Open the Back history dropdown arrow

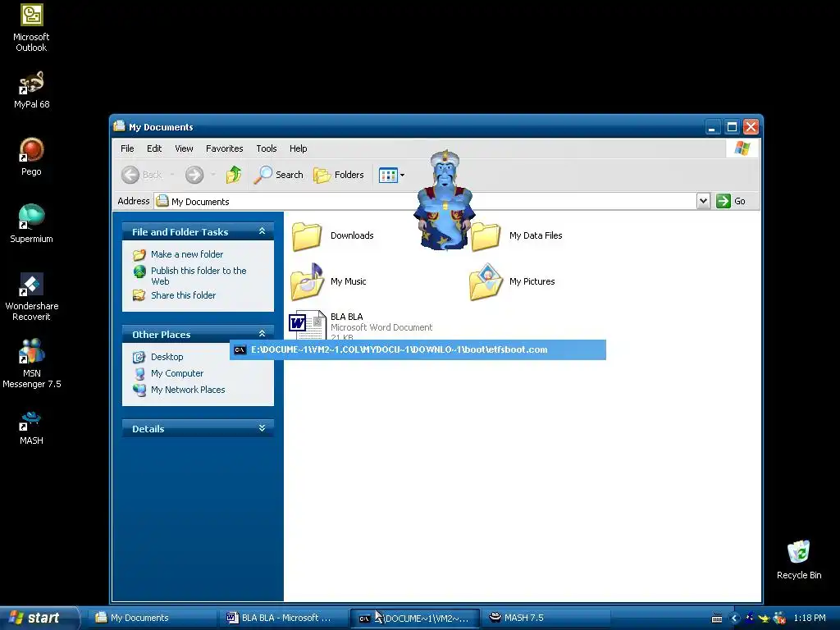point(172,175)
